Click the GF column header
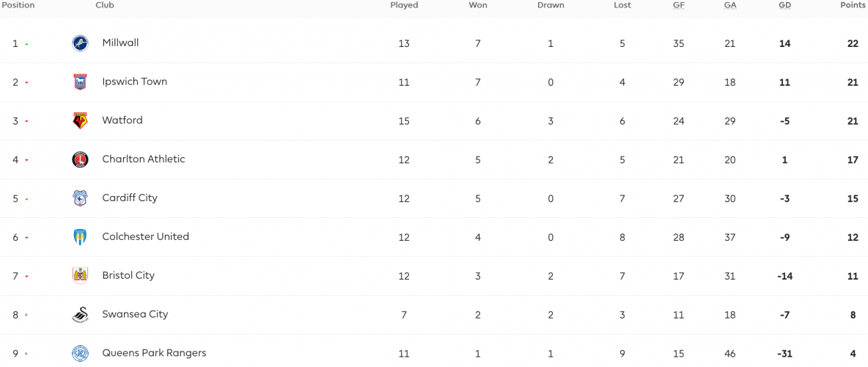 (679, 5)
